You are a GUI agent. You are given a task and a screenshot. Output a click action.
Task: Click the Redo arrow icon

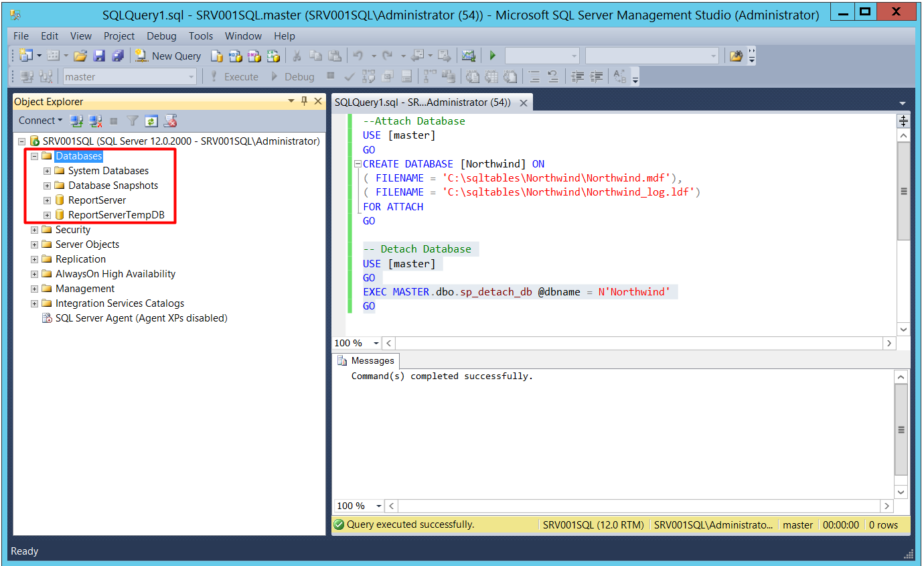(388, 56)
